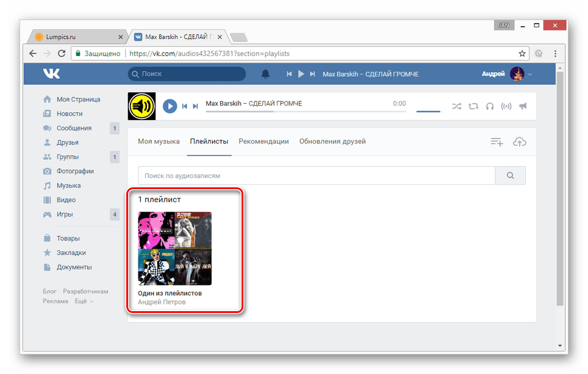This screenshot has height=374, width=588.
Task: Toggle shuffle in the audio player
Action: coord(456,106)
